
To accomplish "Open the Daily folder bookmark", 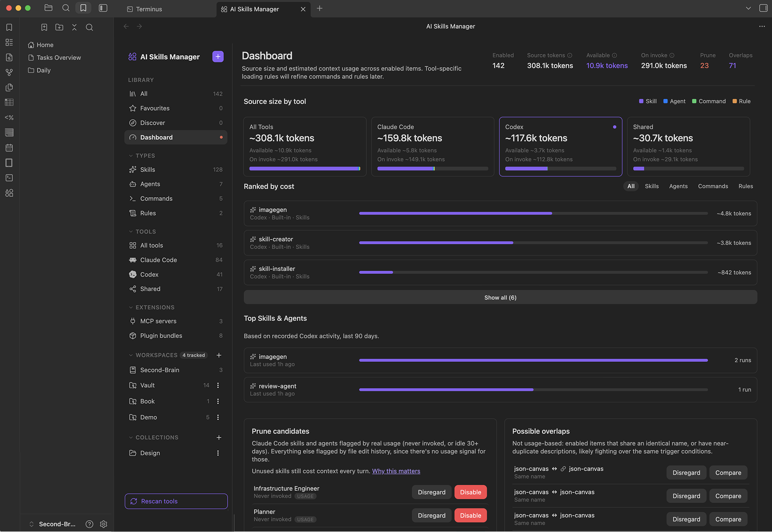I will coord(39,70).
